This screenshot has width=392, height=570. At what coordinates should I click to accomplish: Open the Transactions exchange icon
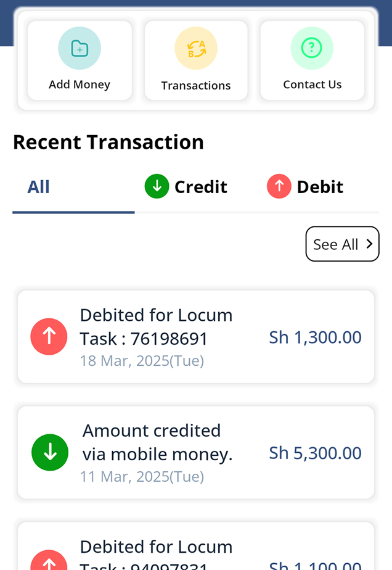pyautogui.click(x=196, y=48)
